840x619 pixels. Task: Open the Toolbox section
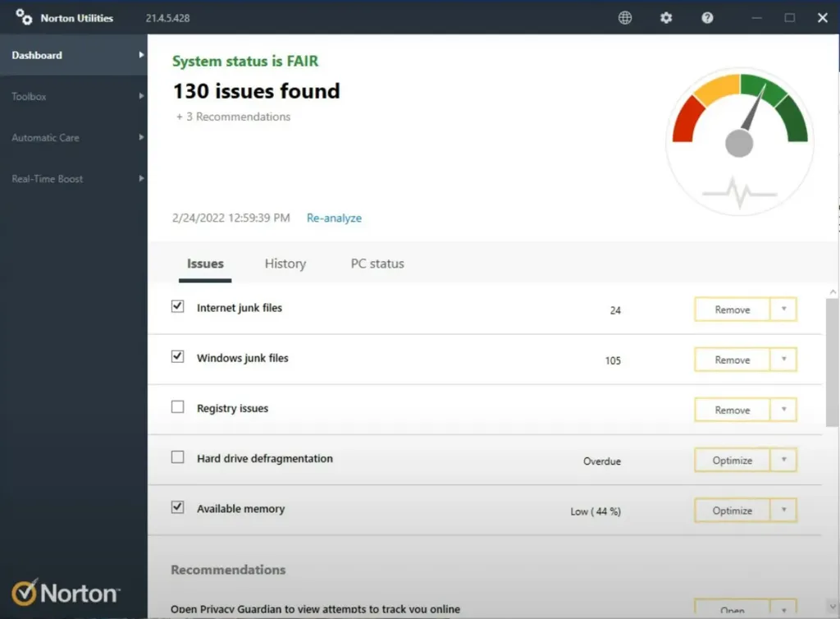pyautogui.click(x=73, y=97)
